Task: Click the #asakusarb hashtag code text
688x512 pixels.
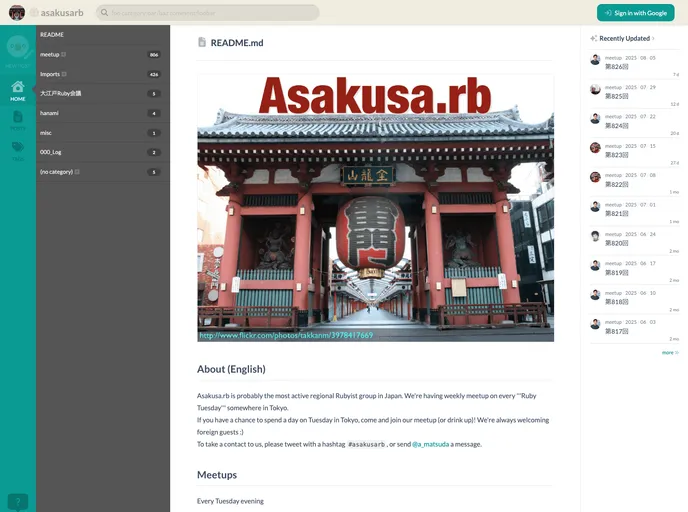Action: tap(366, 444)
